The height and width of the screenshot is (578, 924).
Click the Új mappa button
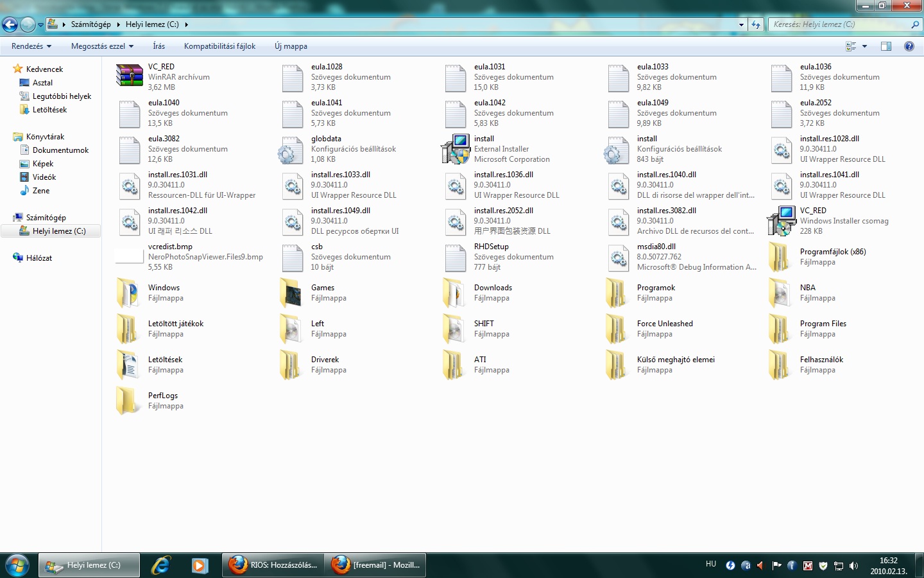click(x=291, y=46)
